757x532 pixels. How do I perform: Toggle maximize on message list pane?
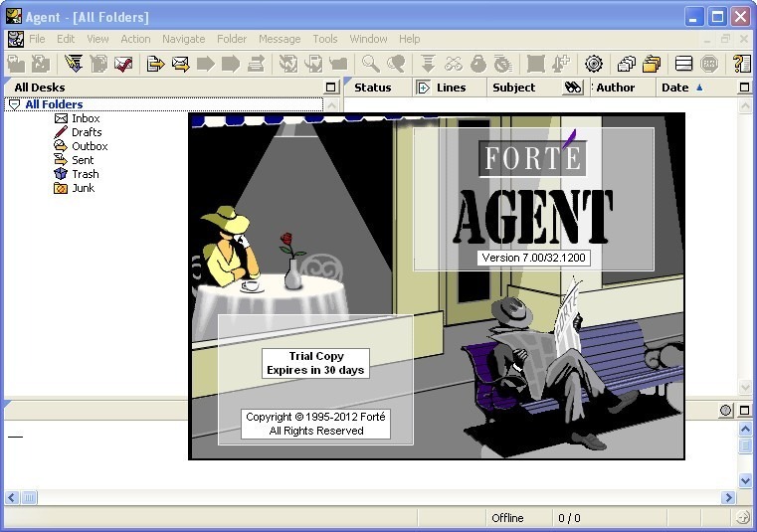point(744,88)
